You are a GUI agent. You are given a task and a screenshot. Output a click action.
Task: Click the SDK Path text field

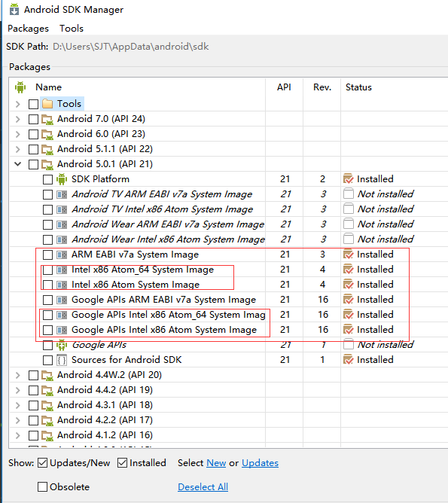tap(131, 47)
